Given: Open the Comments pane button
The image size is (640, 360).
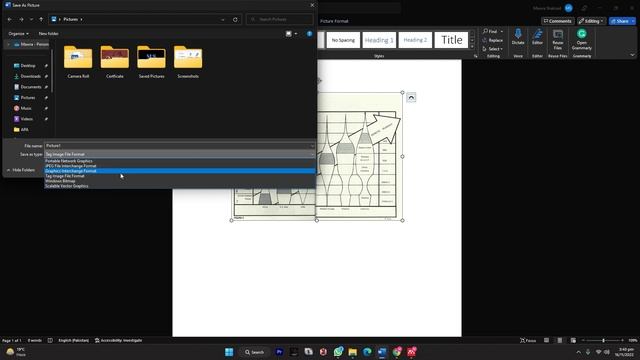Looking at the screenshot, I should click(558, 21).
